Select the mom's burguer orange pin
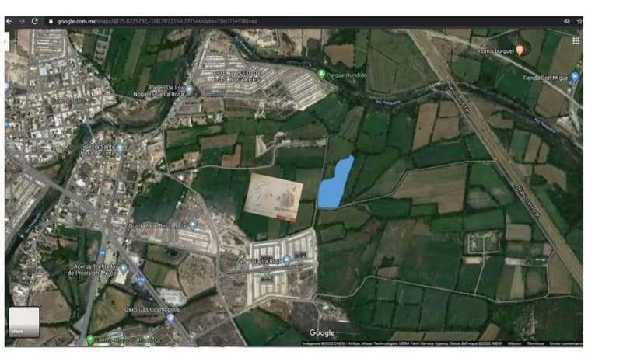 click(520, 50)
